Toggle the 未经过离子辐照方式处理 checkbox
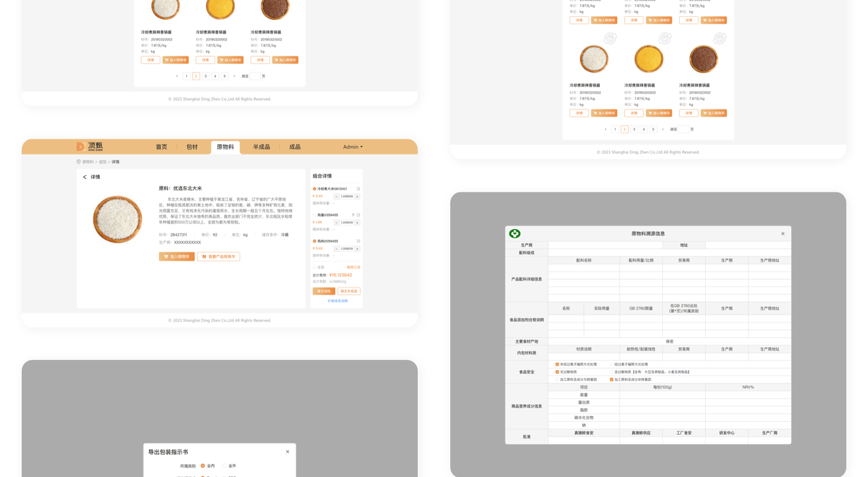This screenshot has width=868, height=477. pos(557,364)
